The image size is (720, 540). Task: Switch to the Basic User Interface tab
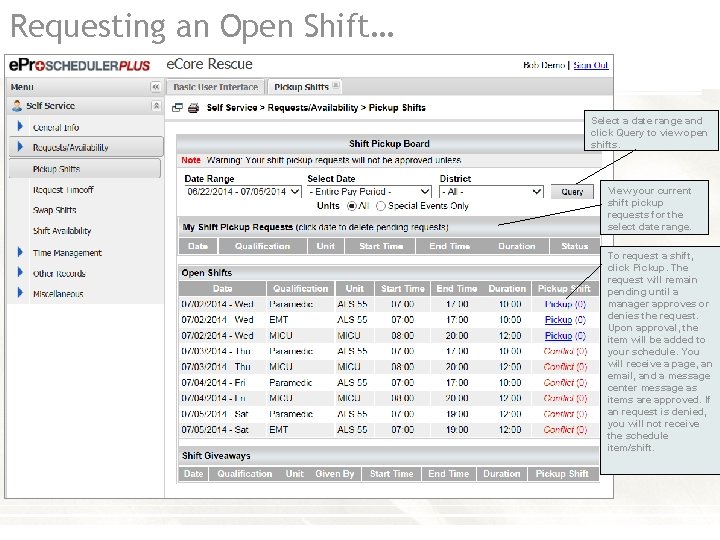click(215, 87)
